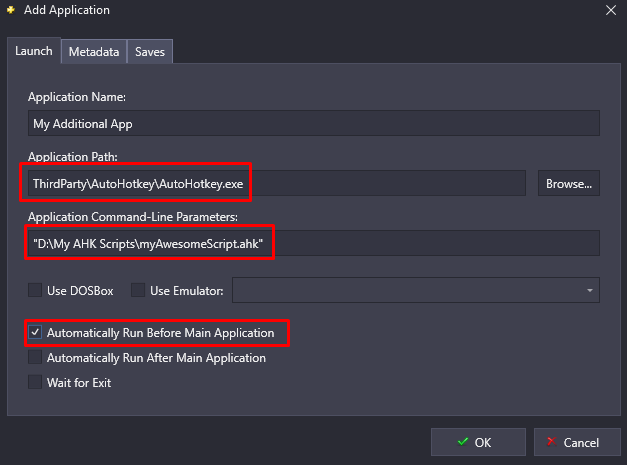This screenshot has height=465, width=627.
Task: Click the red X icon on Cancel
Action: coord(551,442)
